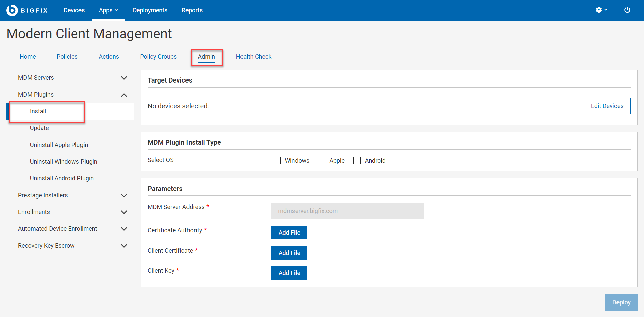Expand Automated Device Enrollment section
The image size is (644, 321).
coord(124,229)
